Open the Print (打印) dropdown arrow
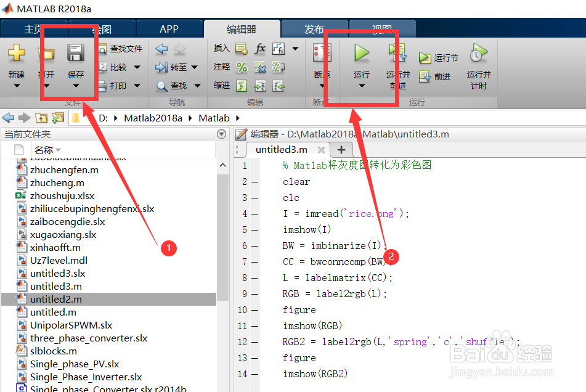The image size is (586, 392). [137, 86]
